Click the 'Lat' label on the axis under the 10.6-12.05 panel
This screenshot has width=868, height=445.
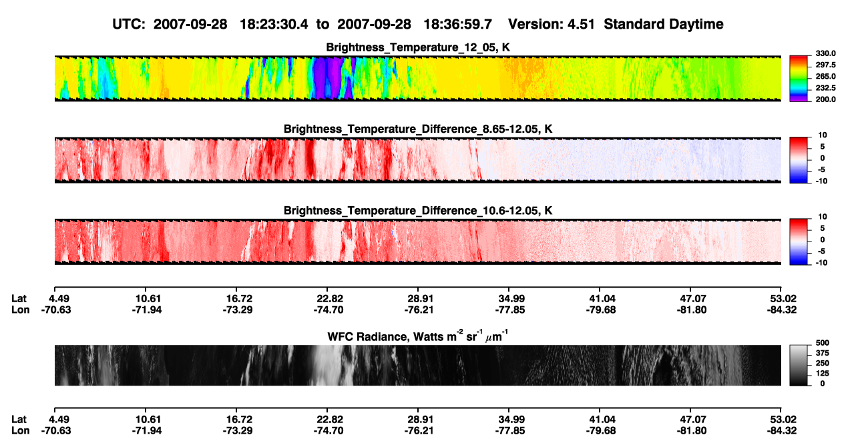tap(19, 298)
